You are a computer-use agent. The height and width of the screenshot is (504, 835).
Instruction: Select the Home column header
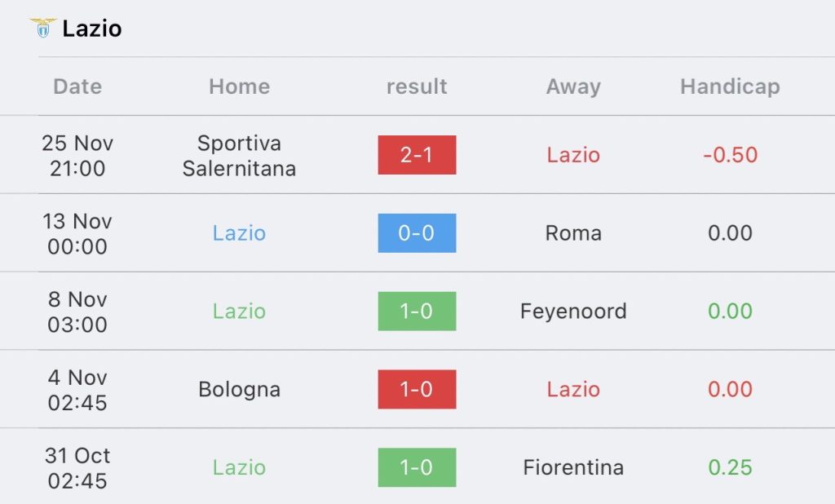[239, 86]
